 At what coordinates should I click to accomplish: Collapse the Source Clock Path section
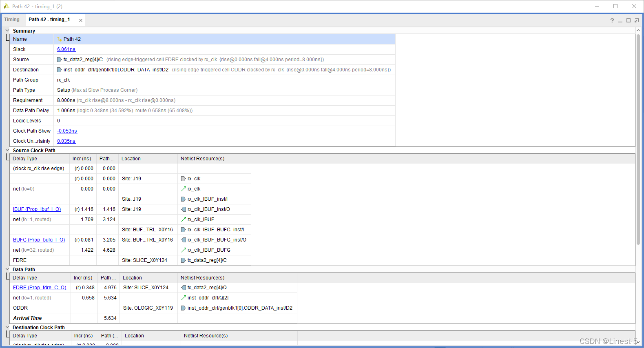point(7,150)
